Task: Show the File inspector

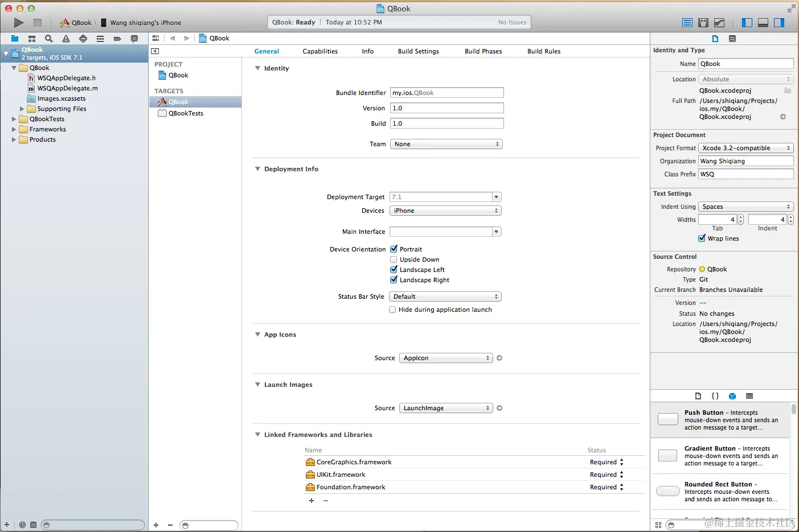Action: tap(715, 39)
